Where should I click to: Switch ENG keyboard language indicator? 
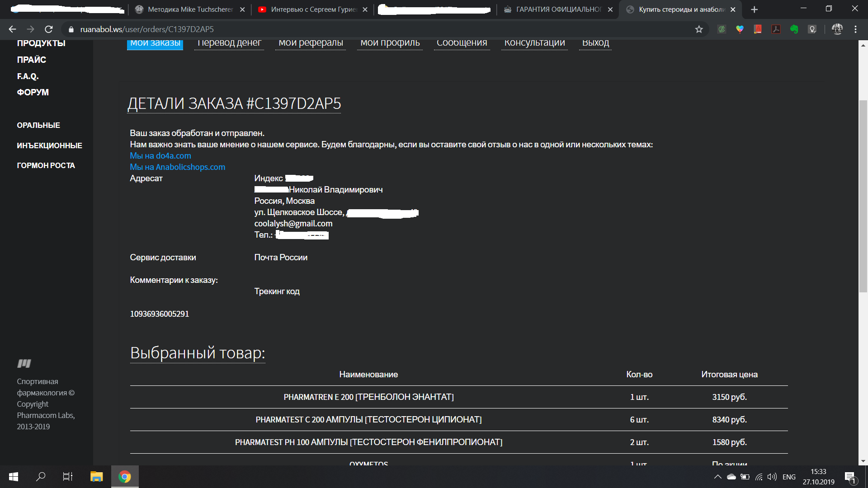789,477
